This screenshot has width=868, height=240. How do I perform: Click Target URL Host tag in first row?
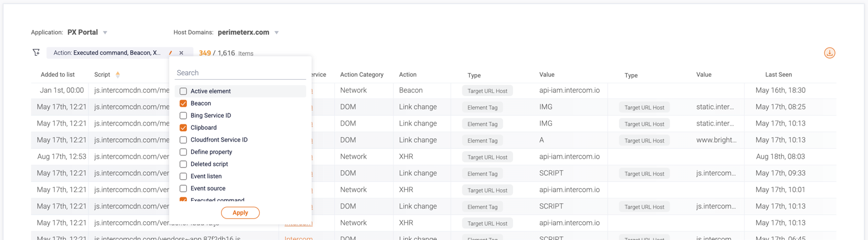coord(487,91)
